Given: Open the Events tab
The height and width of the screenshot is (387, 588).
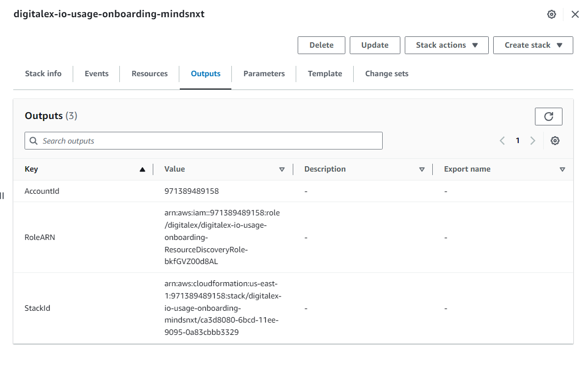Looking at the screenshot, I should coord(96,74).
